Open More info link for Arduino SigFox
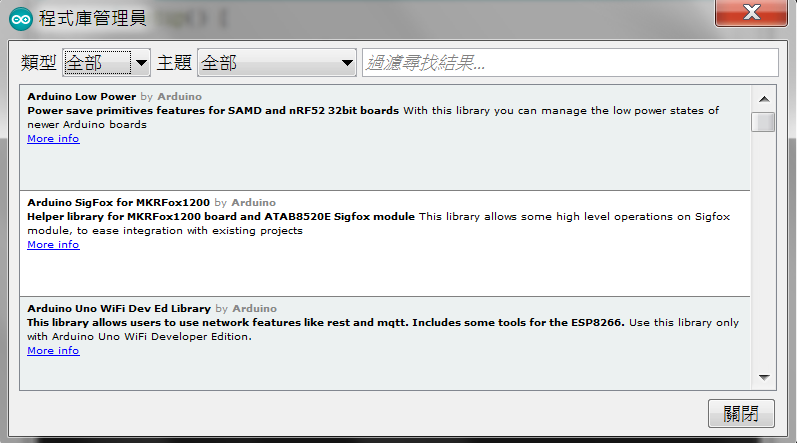797x443 pixels. pyautogui.click(x=53, y=245)
